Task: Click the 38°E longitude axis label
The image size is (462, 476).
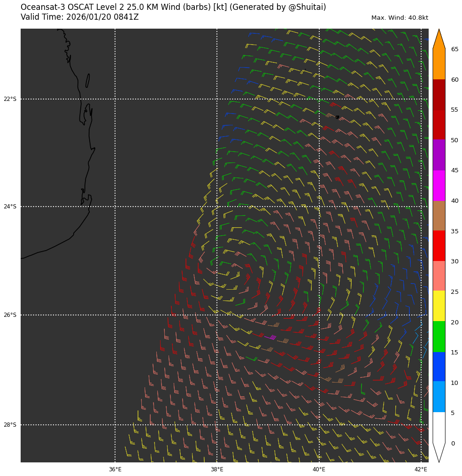Action: pyautogui.click(x=217, y=469)
